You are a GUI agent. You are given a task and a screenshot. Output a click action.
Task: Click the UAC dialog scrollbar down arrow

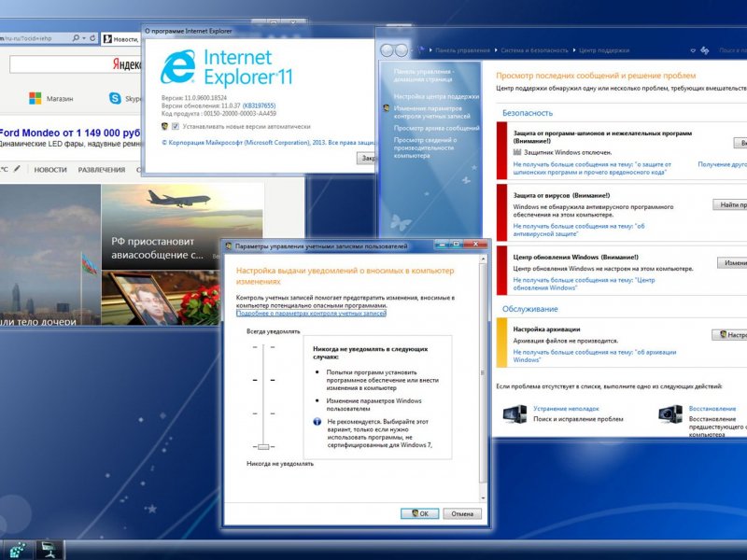[483, 497]
